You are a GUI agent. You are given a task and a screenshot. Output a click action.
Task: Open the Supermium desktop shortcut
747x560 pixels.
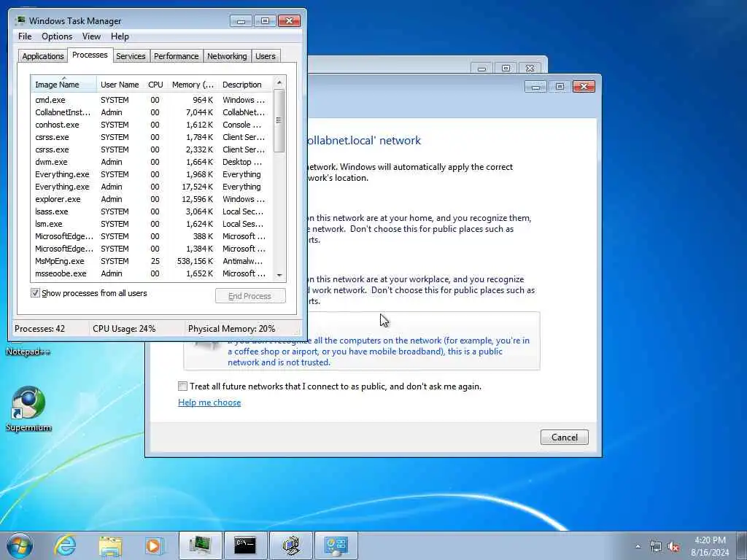(x=28, y=408)
